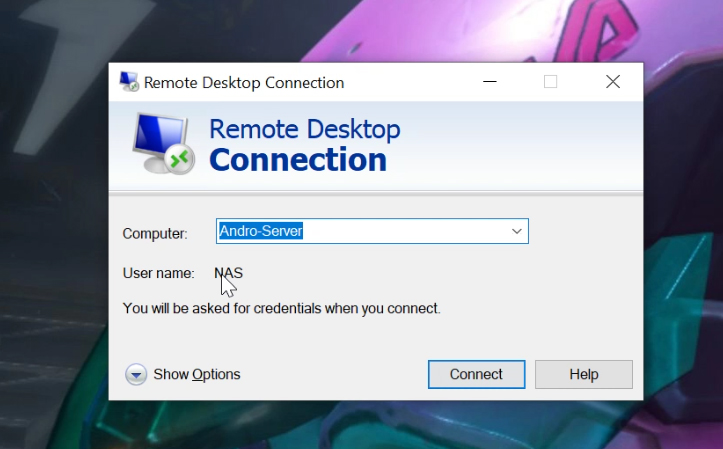Open Help for Remote Desktop Connection
This screenshot has width=723, height=449.
pos(584,374)
